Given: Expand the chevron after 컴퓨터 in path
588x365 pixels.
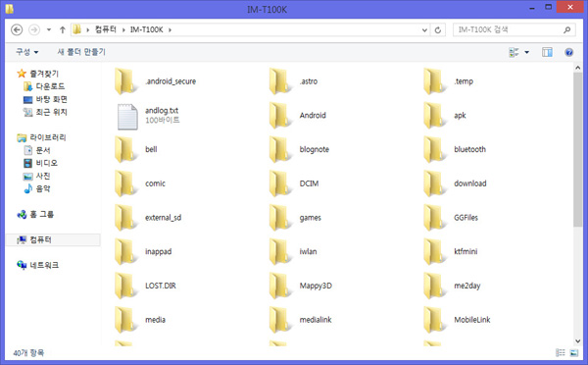Looking at the screenshot, I should 123,30.
